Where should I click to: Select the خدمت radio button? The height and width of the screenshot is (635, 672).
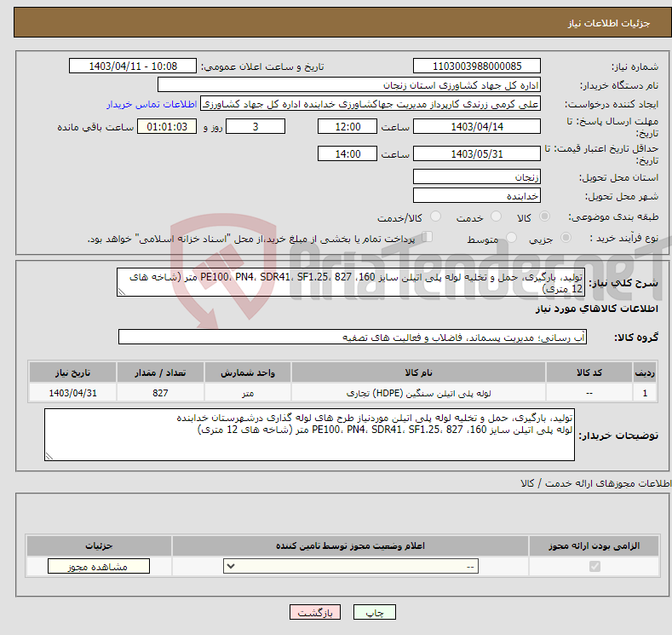[496, 216]
